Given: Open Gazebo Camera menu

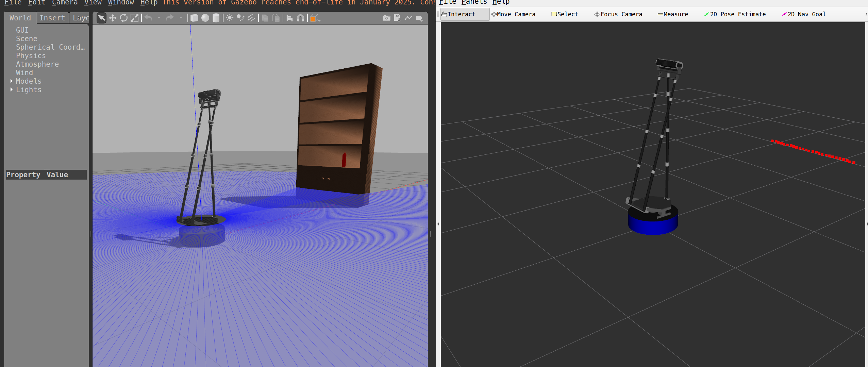Looking at the screenshot, I should coord(65,2).
